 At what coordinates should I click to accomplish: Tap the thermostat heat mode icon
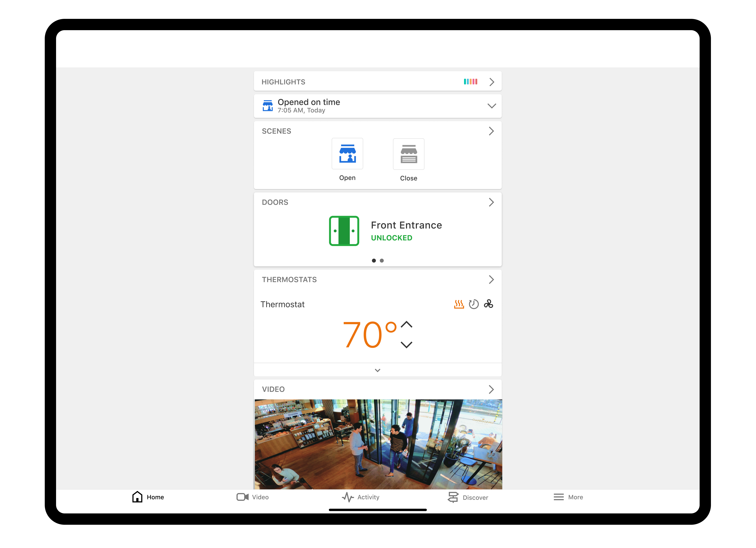point(459,304)
